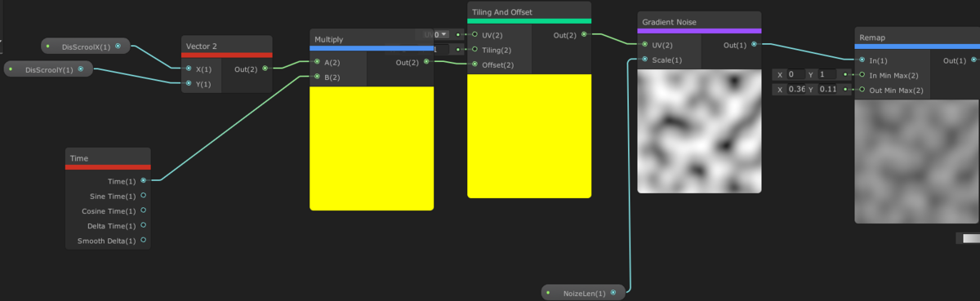Edit the In Min Max X field showing 0
980x301 pixels.
[x=796, y=74]
